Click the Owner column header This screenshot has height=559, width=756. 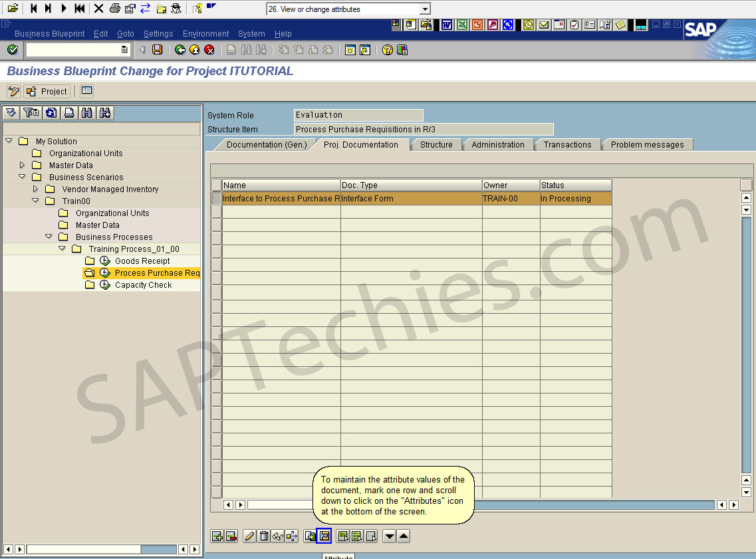point(511,185)
